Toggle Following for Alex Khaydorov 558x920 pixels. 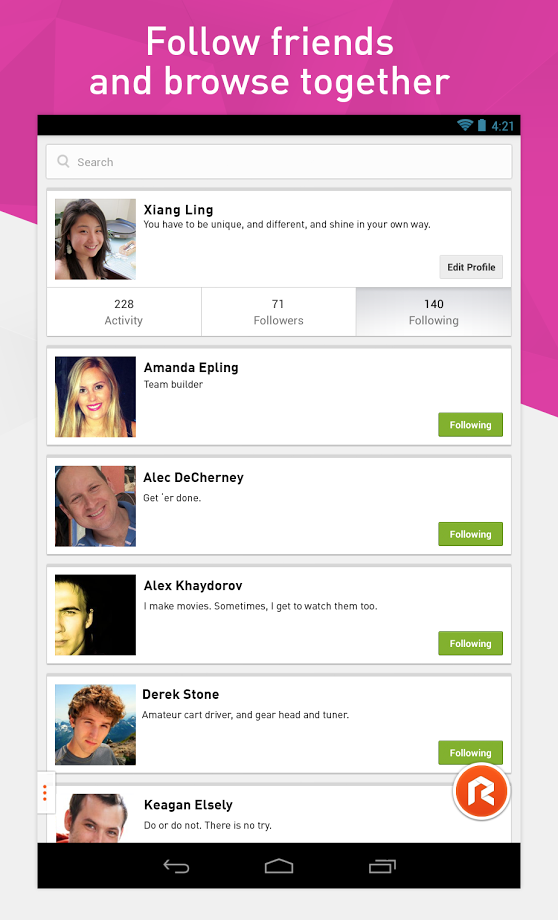(470, 643)
